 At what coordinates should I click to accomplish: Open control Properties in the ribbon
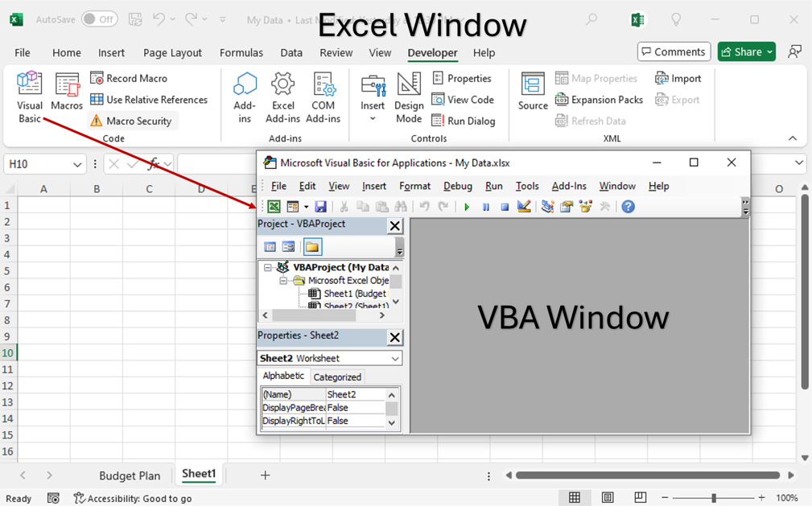[x=461, y=78]
